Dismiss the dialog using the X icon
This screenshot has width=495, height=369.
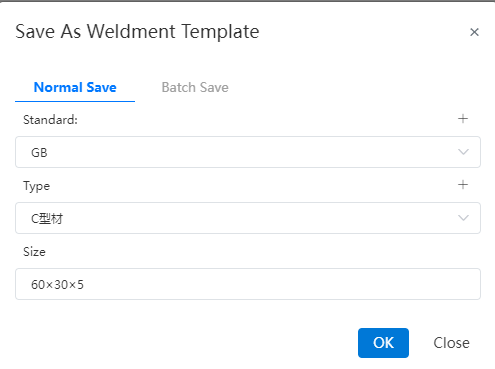coord(474,32)
